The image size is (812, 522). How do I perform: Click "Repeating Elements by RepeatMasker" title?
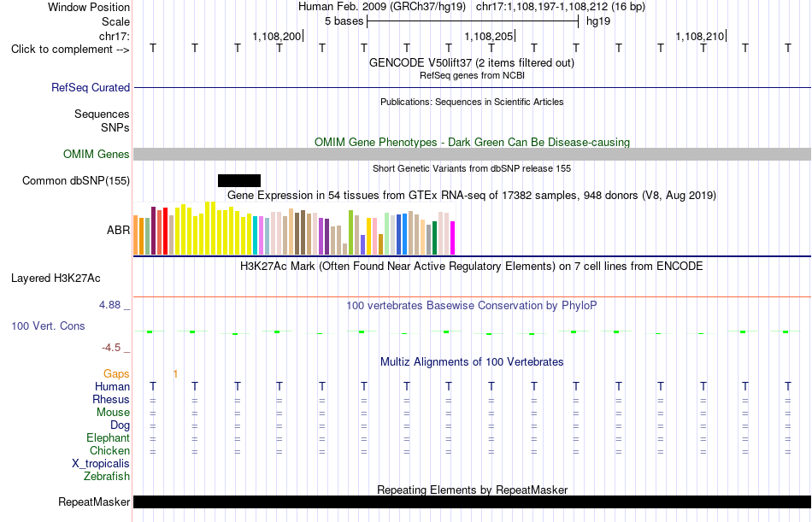(x=472, y=490)
